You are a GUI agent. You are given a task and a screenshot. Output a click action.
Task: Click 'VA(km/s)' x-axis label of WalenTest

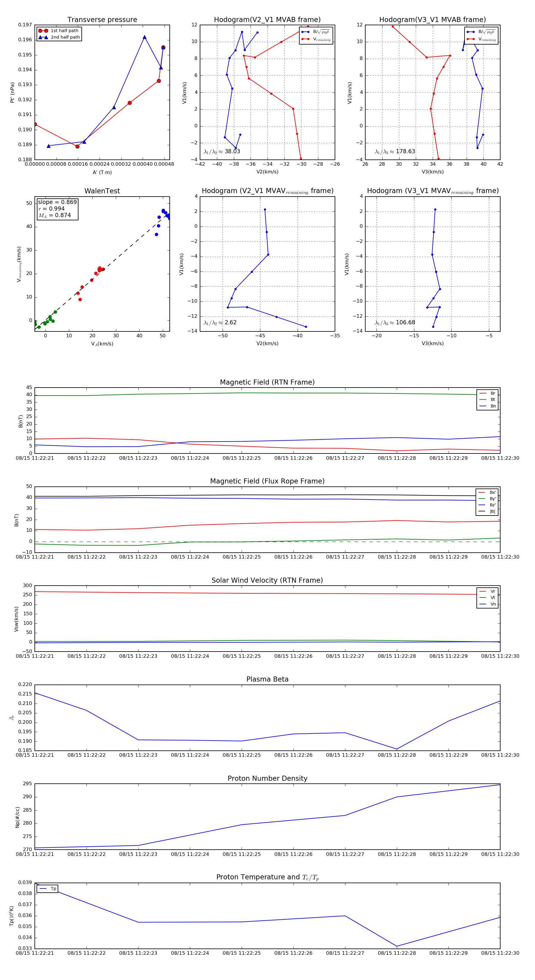pos(102,344)
